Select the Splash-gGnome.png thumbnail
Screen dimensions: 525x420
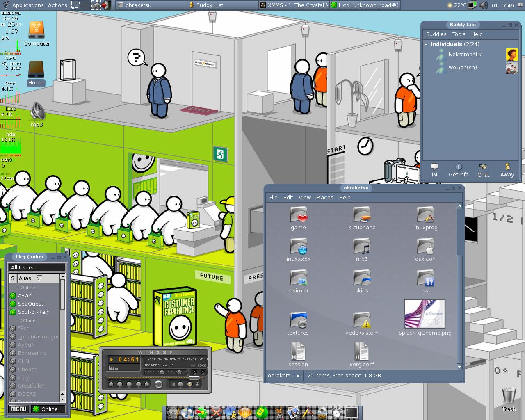(x=425, y=314)
